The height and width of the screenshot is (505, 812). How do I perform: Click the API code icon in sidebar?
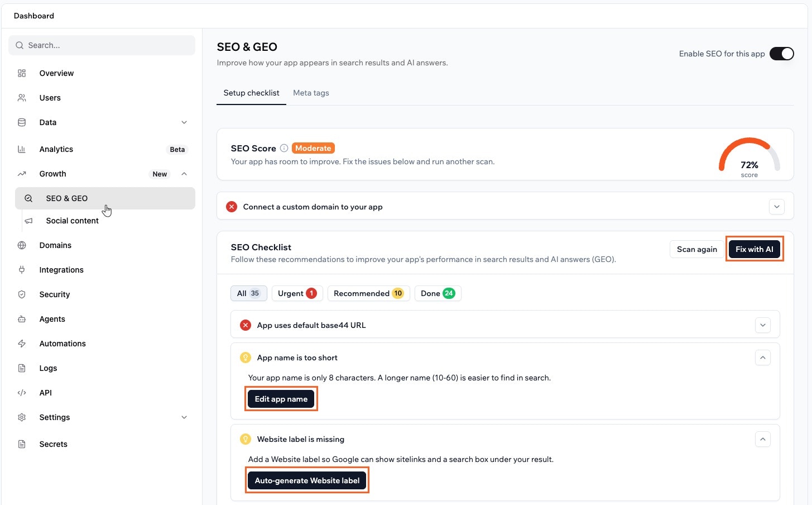coord(21,393)
